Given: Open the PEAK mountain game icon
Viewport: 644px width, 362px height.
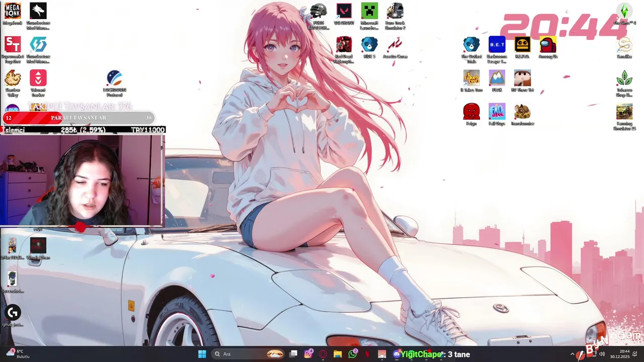Looking at the screenshot, I should (x=497, y=81).
